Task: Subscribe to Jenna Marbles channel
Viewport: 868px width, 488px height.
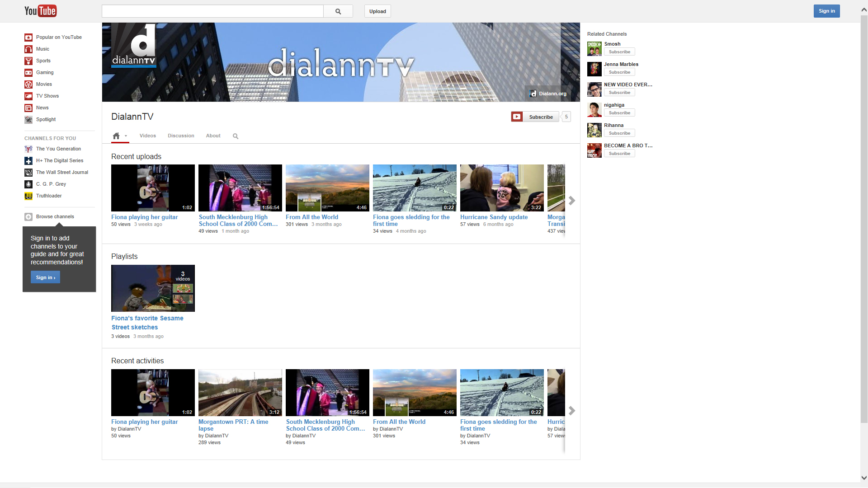Action: (x=619, y=72)
